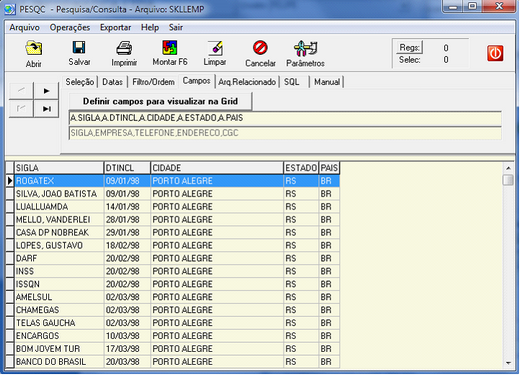Click the SIGLA column header

pyautogui.click(x=59, y=168)
